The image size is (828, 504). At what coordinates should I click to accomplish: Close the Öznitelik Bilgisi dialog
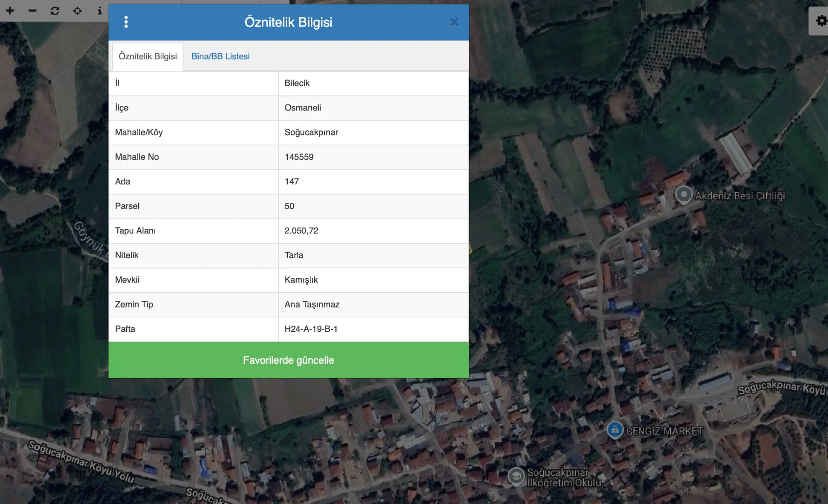tap(454, 22)
